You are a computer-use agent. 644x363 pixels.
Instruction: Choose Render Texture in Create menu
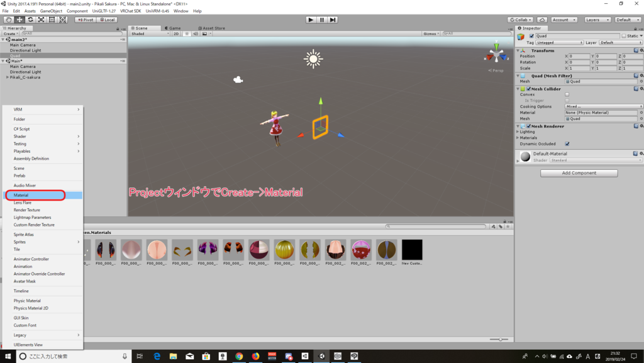pyautogui.click(x=43, y=210)
